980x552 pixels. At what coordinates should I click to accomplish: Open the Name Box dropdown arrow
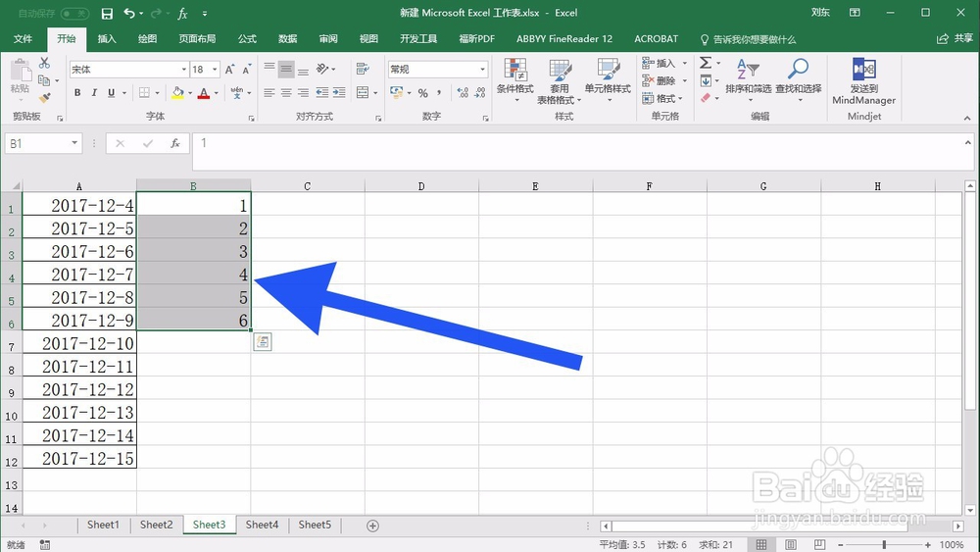click(74, 143)
